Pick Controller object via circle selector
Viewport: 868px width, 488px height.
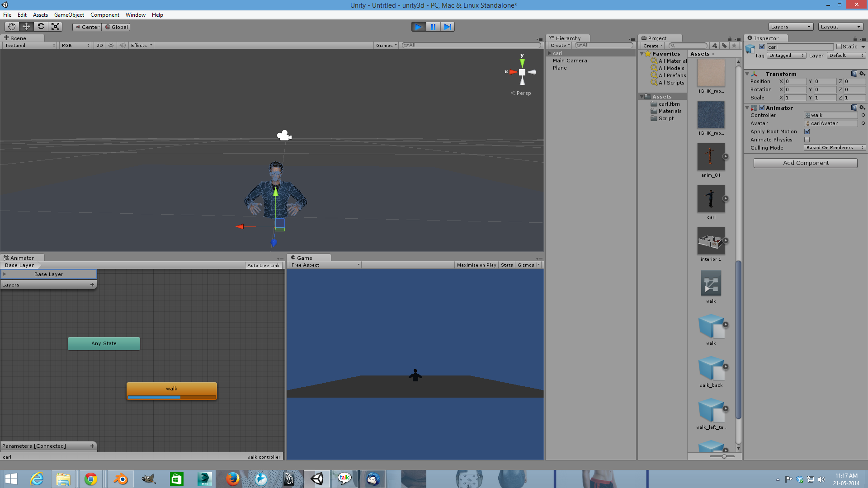(863, 115)
